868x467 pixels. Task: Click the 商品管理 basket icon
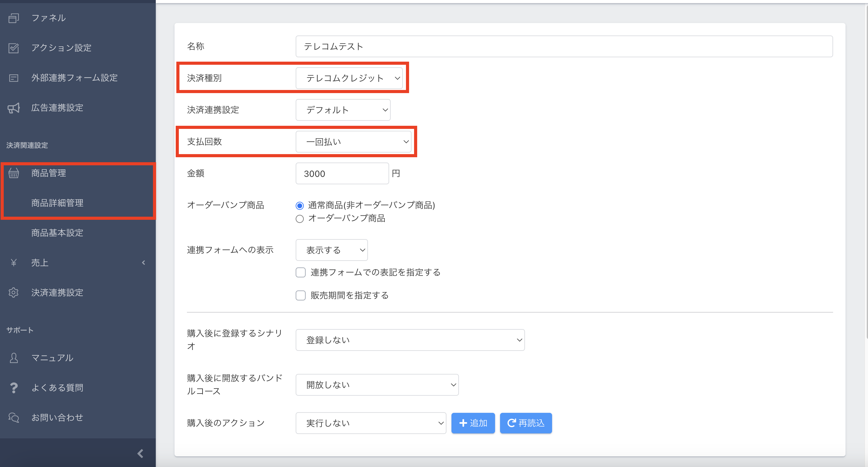click(13, 173)
